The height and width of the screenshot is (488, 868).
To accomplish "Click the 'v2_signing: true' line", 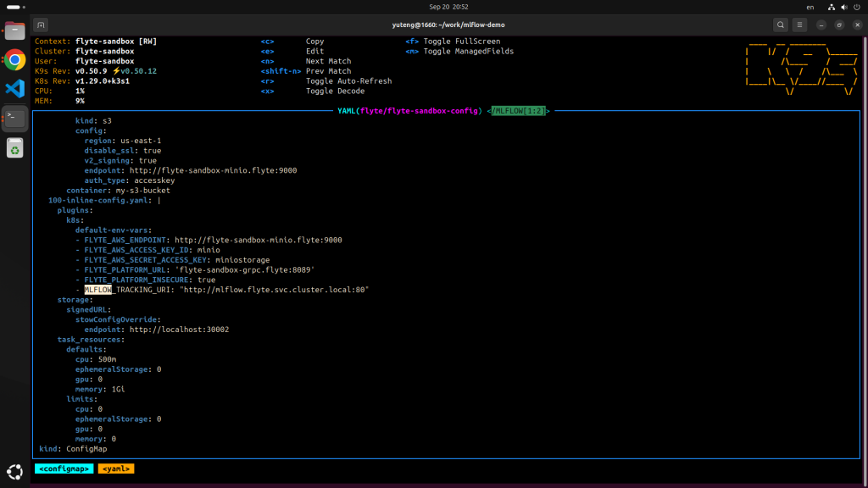I will (120, 161).
